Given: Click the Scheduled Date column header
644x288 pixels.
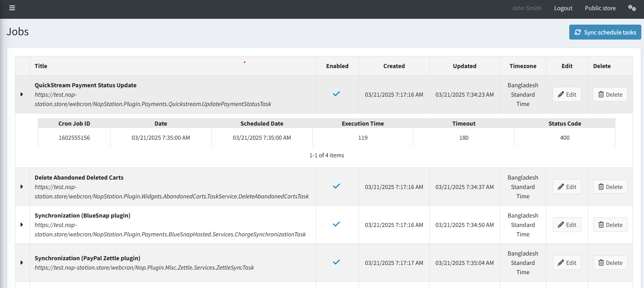Looking at the screenshot, I should click(x=262, y=124).
